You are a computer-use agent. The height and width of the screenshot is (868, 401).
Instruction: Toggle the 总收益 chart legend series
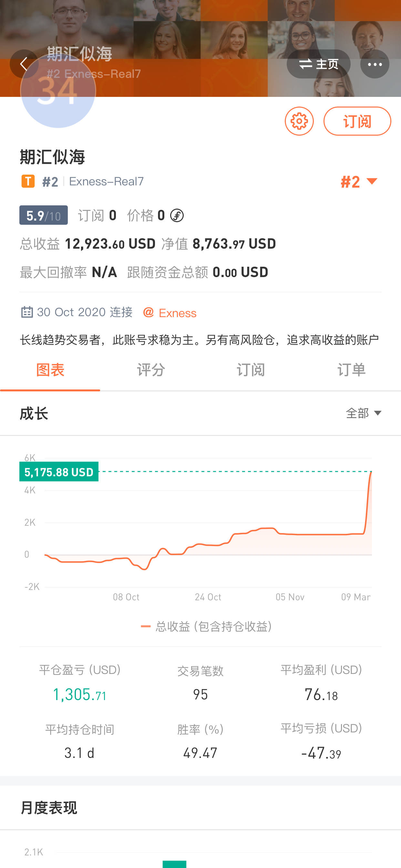coord(206,626)
